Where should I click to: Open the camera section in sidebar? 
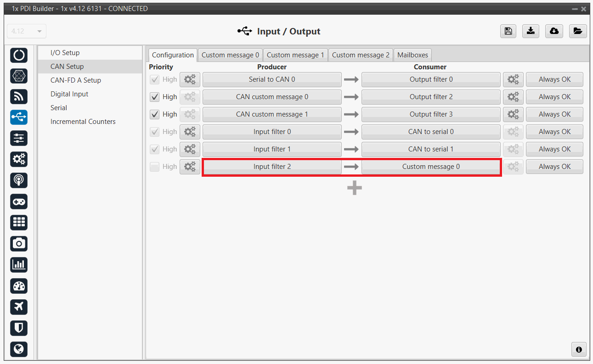click(19, 243)
